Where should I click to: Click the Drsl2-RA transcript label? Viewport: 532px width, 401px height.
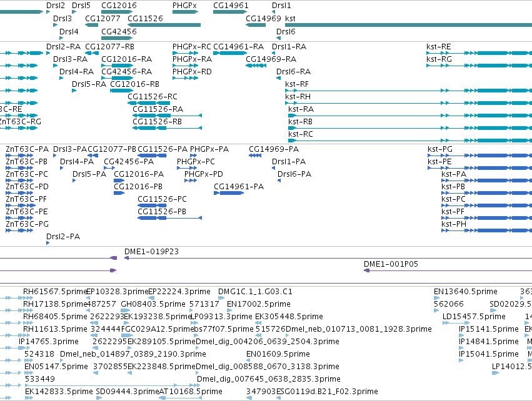pos(63,46)
